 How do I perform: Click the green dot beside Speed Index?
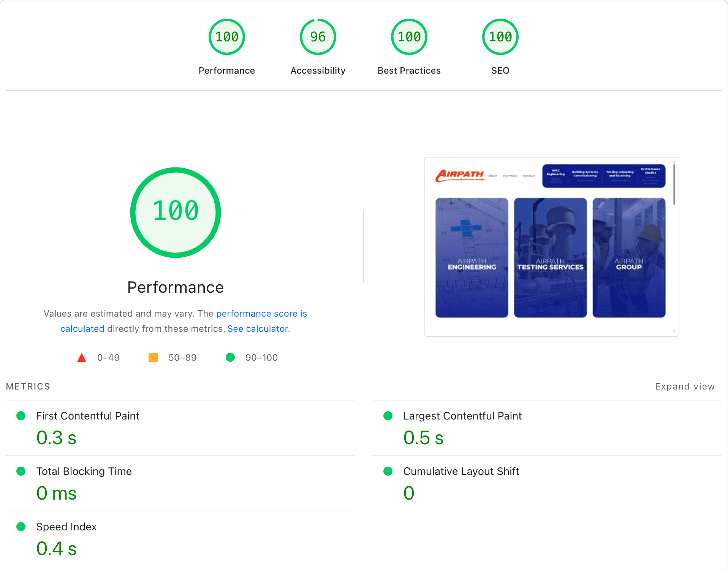tap(21, 527)
